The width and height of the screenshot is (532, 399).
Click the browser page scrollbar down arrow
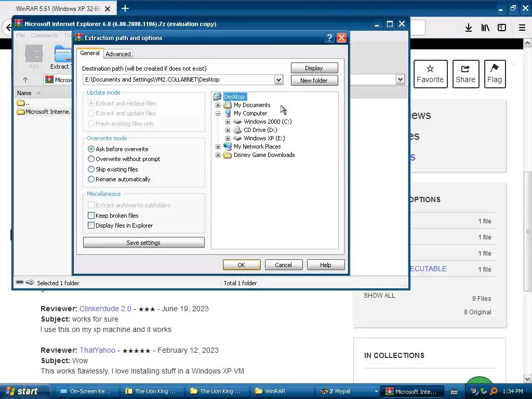click(x=528, y=379)
